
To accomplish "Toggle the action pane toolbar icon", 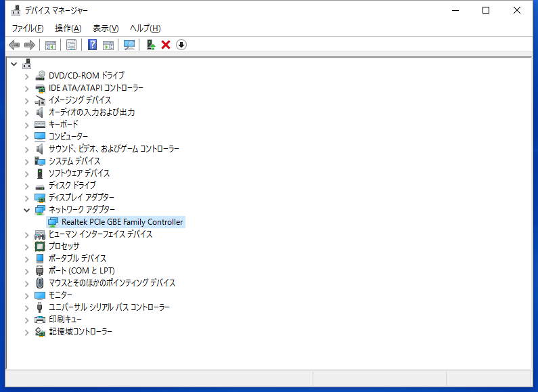I will point(108,45).
